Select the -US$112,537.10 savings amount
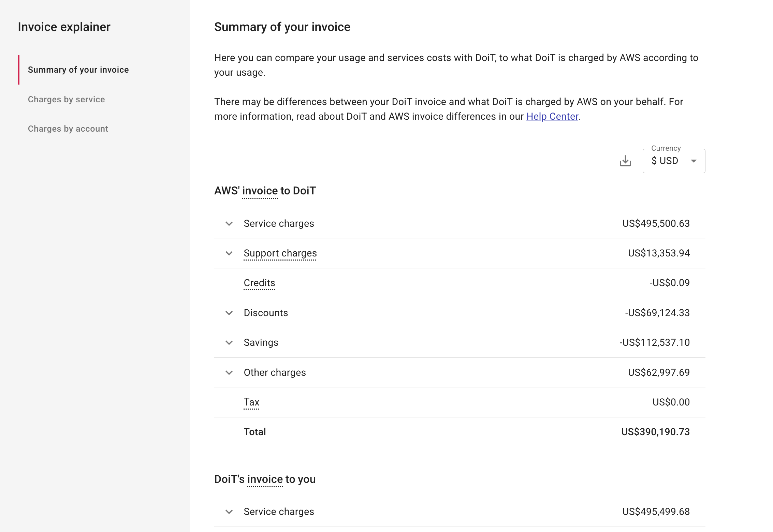The image size is (773, 532). tap(655, 343)
